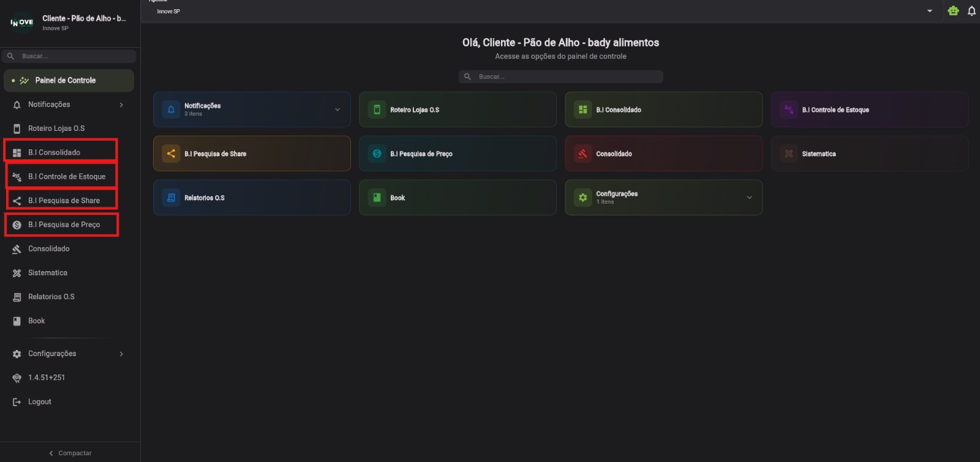
Task: Click Logout label in sidebar
Action: pos(40,402)
